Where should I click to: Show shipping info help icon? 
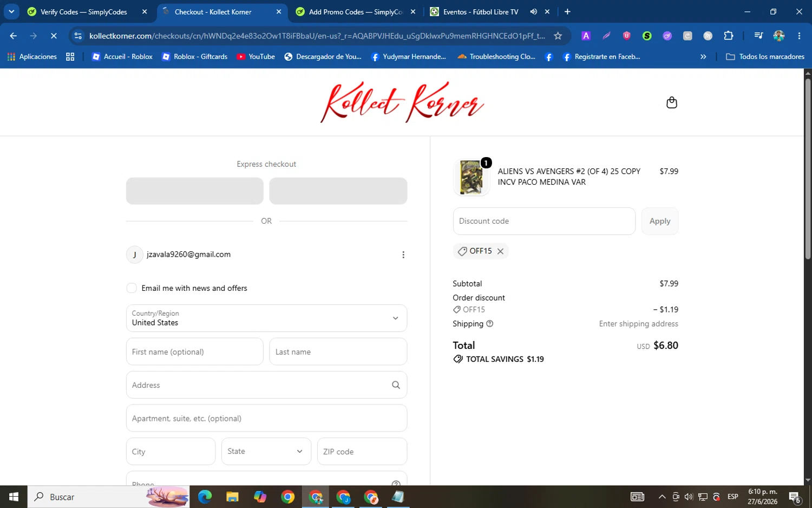pyautogui.click(x=490, y=324)
